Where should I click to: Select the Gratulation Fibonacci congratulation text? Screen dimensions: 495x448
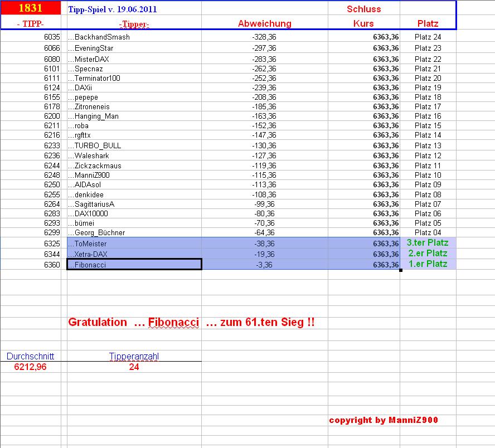(x=191, y=322)
